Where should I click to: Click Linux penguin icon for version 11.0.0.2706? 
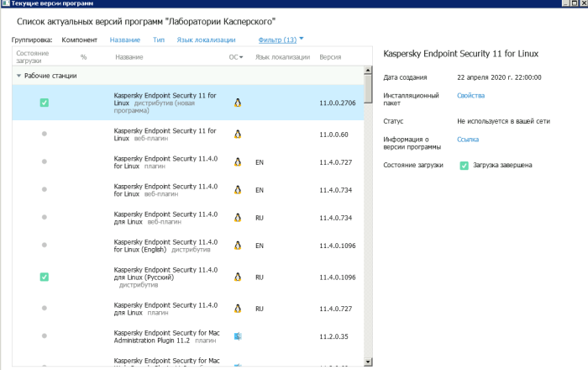click(238, 103)
